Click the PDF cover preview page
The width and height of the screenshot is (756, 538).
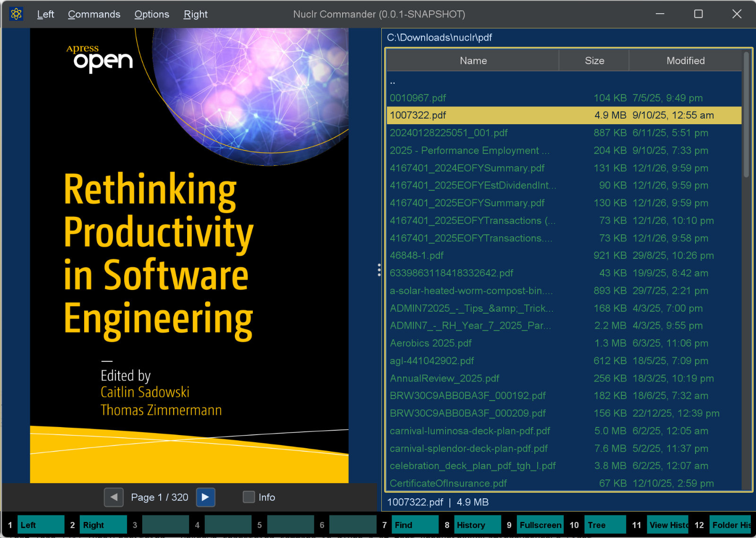[189, 256]
